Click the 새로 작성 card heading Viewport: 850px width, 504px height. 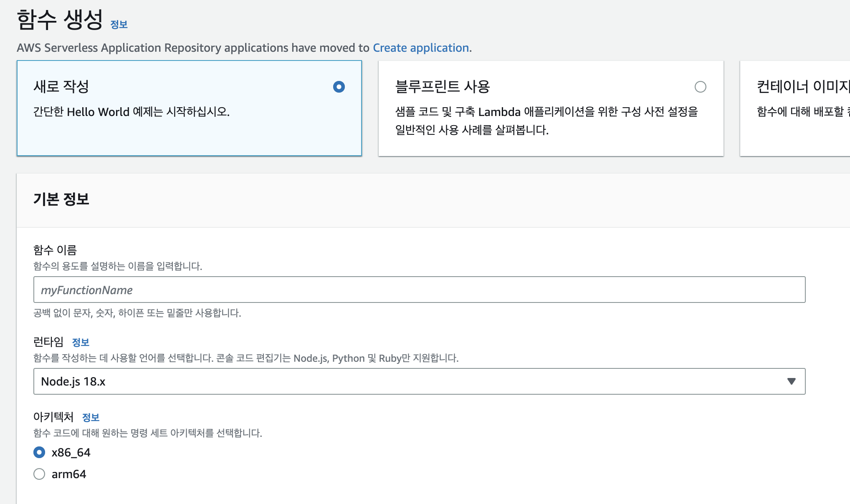click(x=61, y=87)
